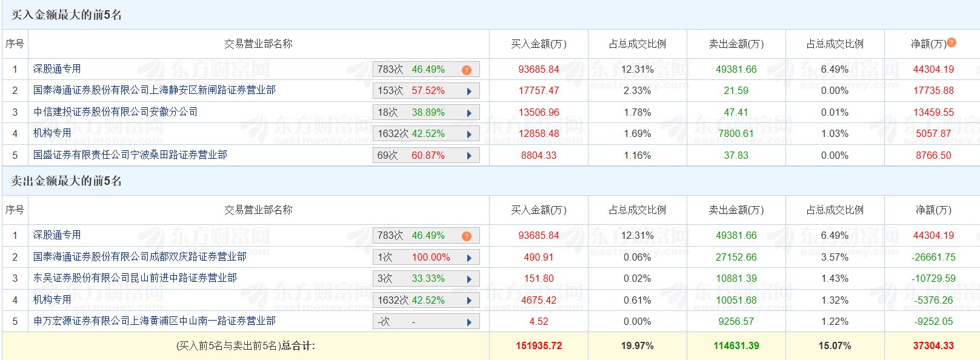This screenshot has width=980, height=360.
Task: Expand the 国泰海通 上海静安区新闸路 row arrow
Action: point(469,91)
